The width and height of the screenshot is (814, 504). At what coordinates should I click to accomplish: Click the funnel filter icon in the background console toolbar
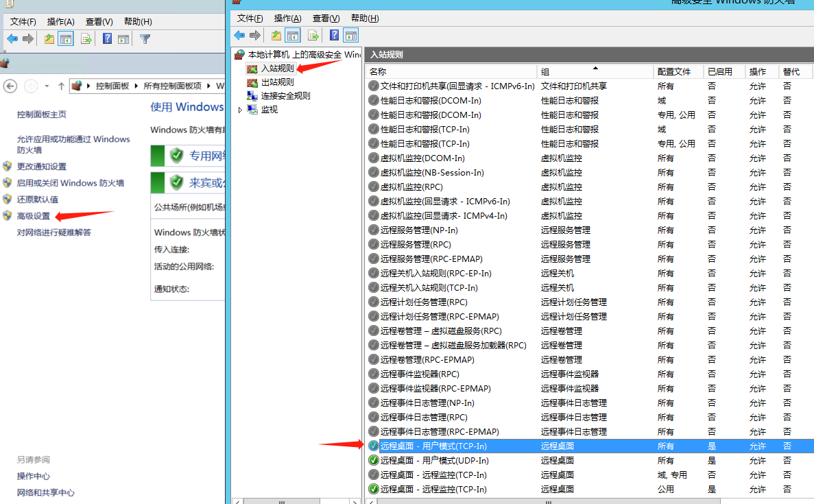click(145, 39)
